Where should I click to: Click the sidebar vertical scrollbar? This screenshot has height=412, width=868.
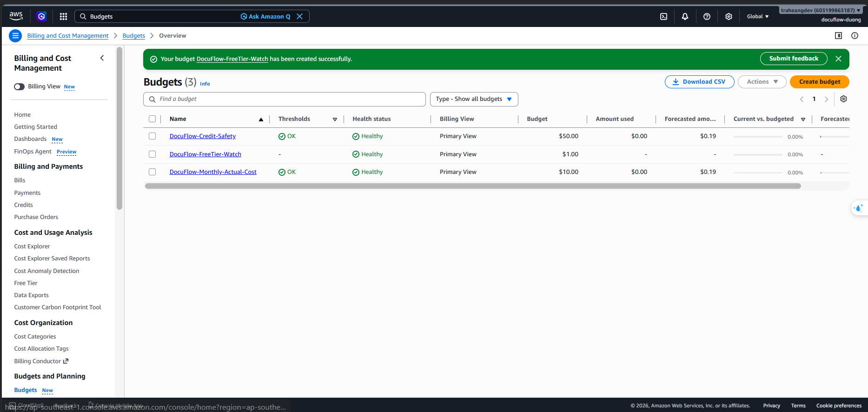[119, 128]
